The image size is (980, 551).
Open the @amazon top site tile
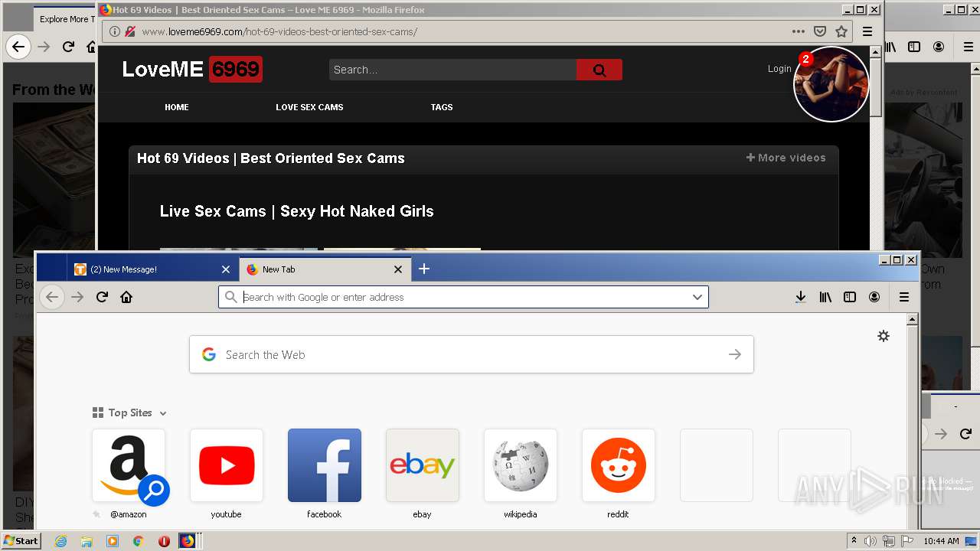click(x=129, y=465)
